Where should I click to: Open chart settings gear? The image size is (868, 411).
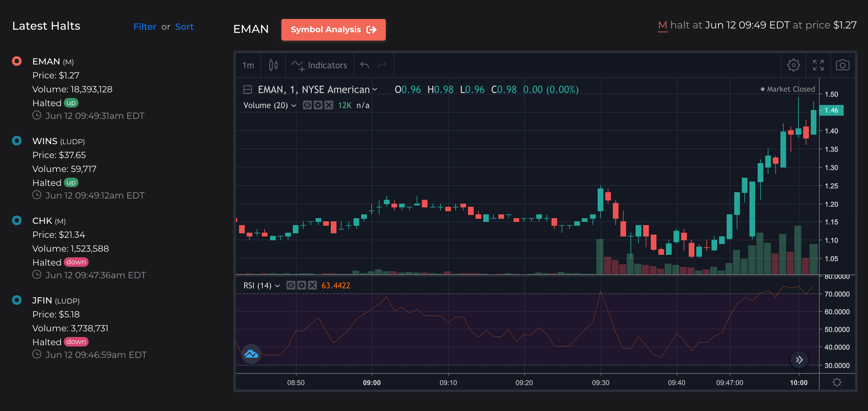point(793,65)
